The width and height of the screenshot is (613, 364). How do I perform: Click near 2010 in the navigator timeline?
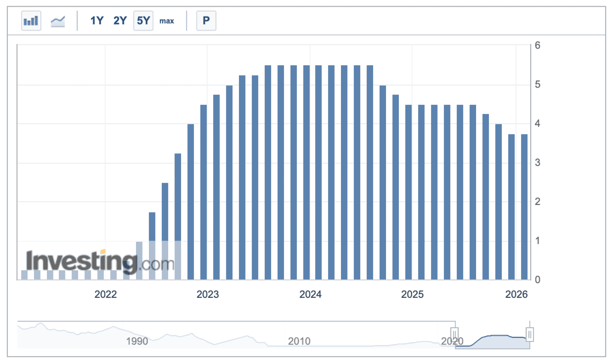point(299,341)
